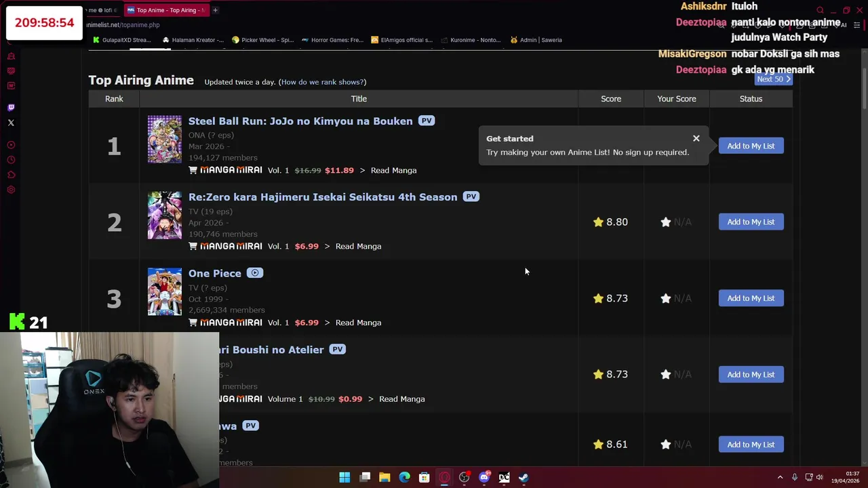The width and height of the screenshot is (868, 488).
Task: Click Read Manga with Volume 1 $0.99
Action: (401, 399)
